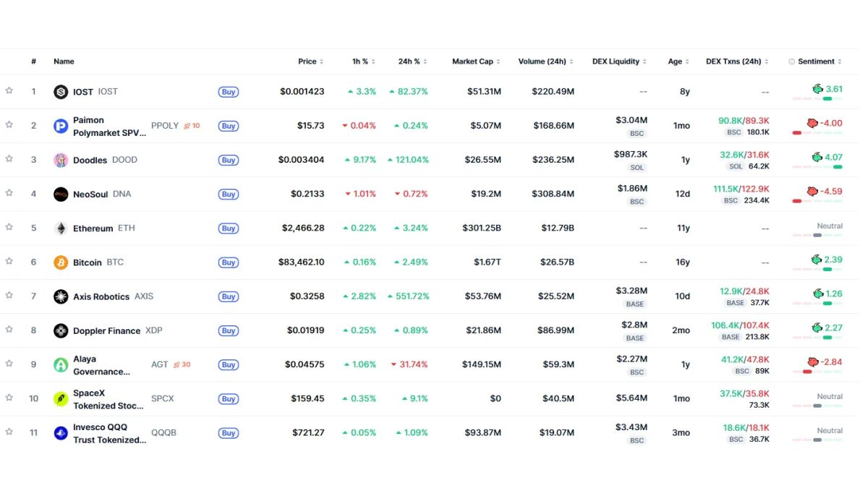Click the bullish sentiment icon for Axis Robotics
Image resolution: width=868 pixels, height=488 pixels.
pos(818,294)
